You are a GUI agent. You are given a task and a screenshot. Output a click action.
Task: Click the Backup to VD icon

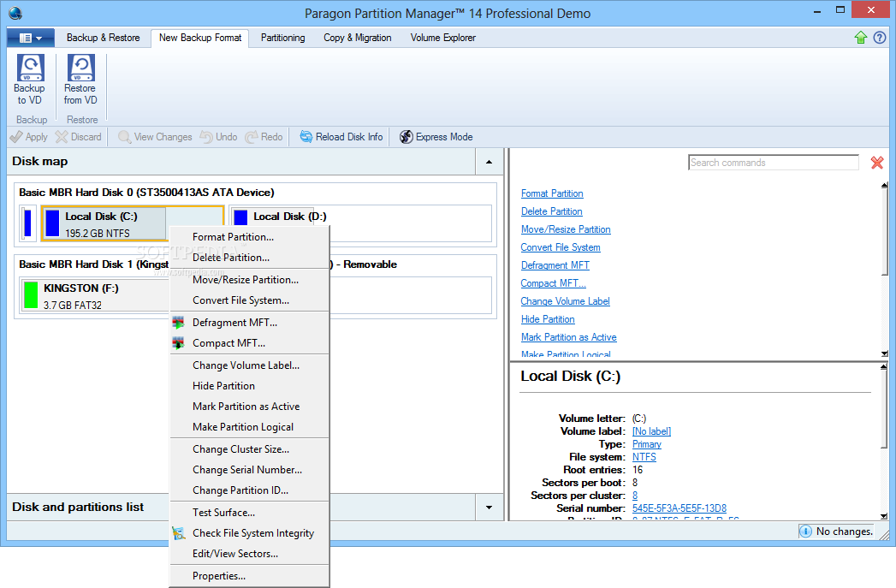pos(30,68)
